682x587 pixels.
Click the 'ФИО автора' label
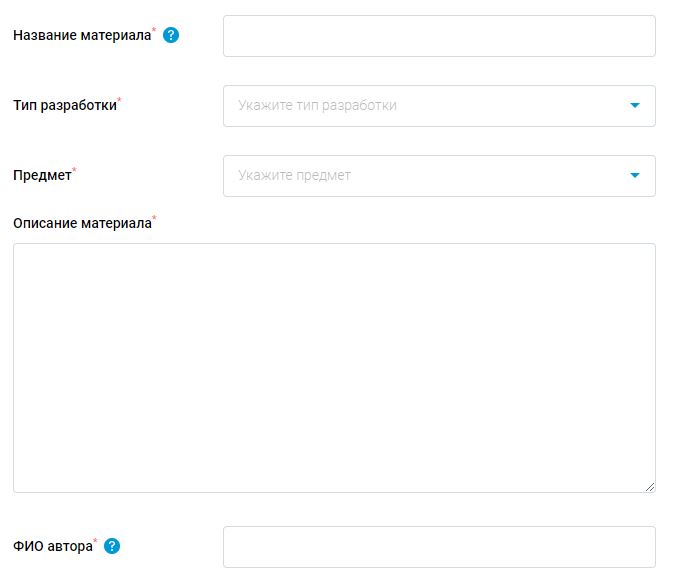[52, 547]
